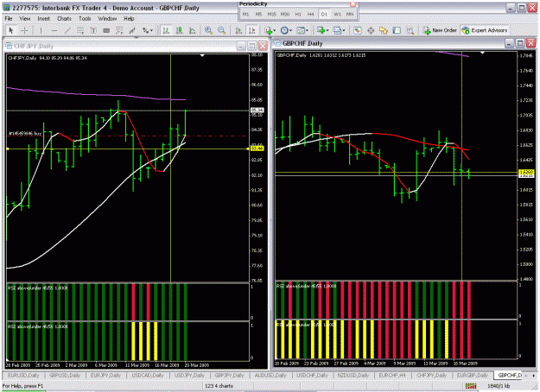Pick the Draw Vertical Line tool

[x=41, y=30]
